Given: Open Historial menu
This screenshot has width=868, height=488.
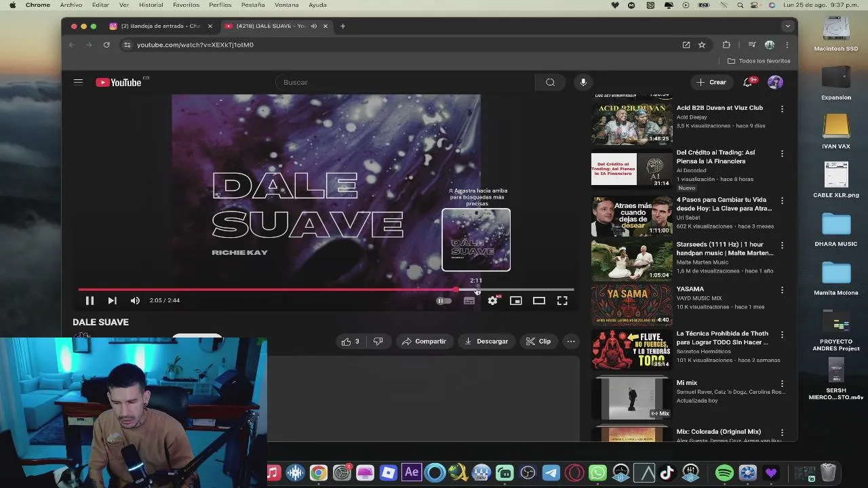Looking at the screenshot, I should point(151,5).
